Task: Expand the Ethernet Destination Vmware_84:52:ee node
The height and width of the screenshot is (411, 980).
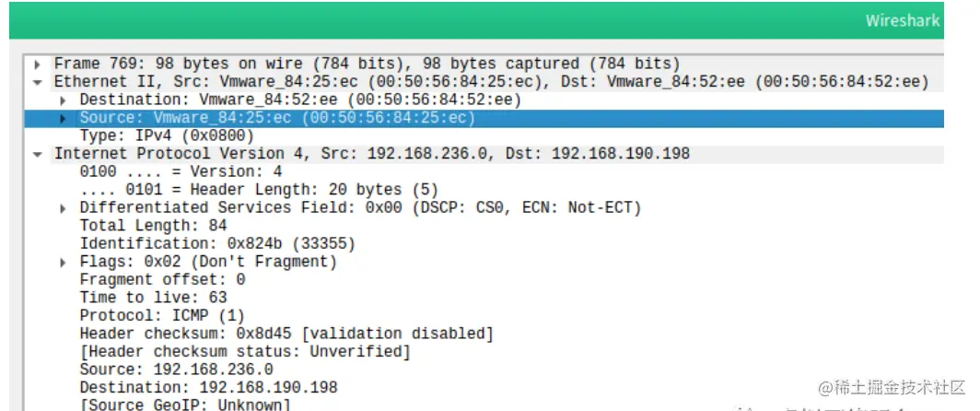Action: click(63, 100)
